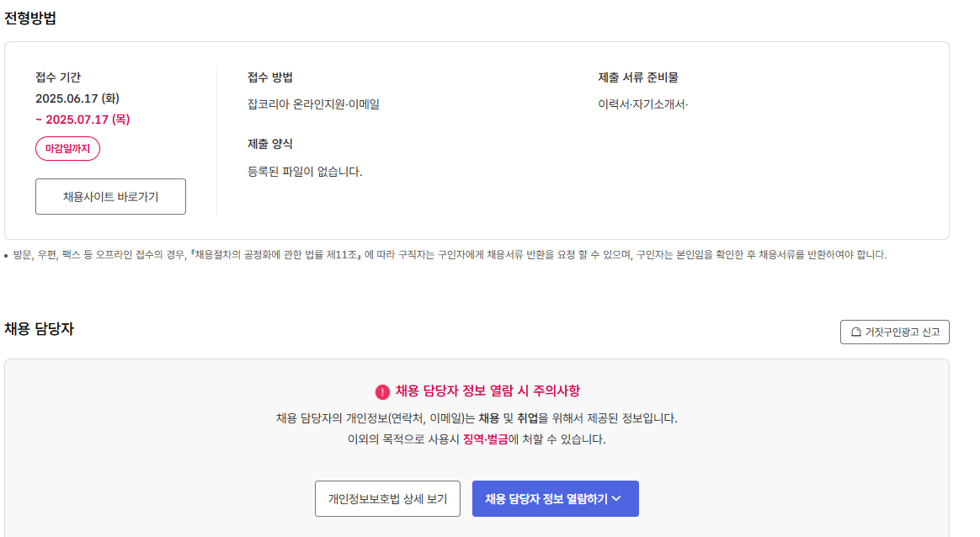Click the 전형방법 section heading

(30, 18)
